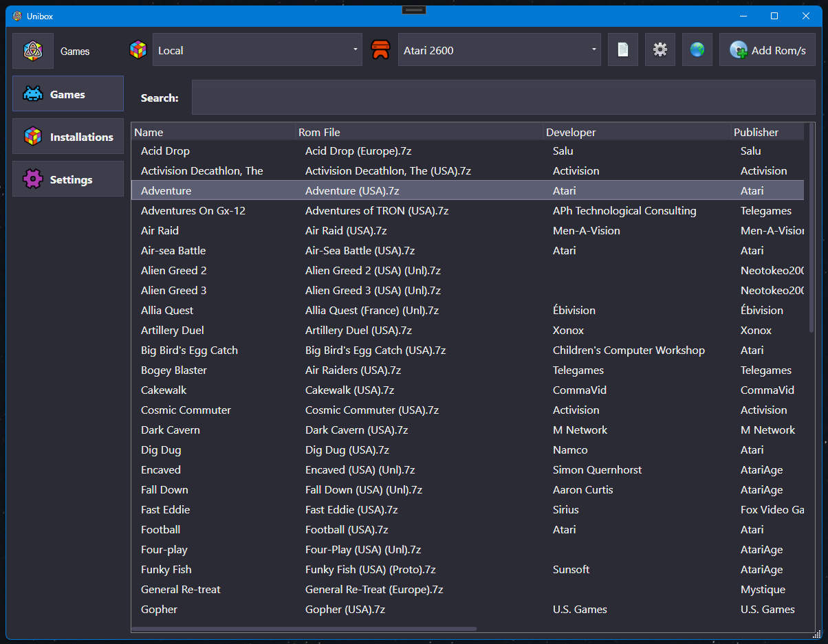Select the Dig Dug game name
This screenshot has height=644, width=828.
(161, 449)
